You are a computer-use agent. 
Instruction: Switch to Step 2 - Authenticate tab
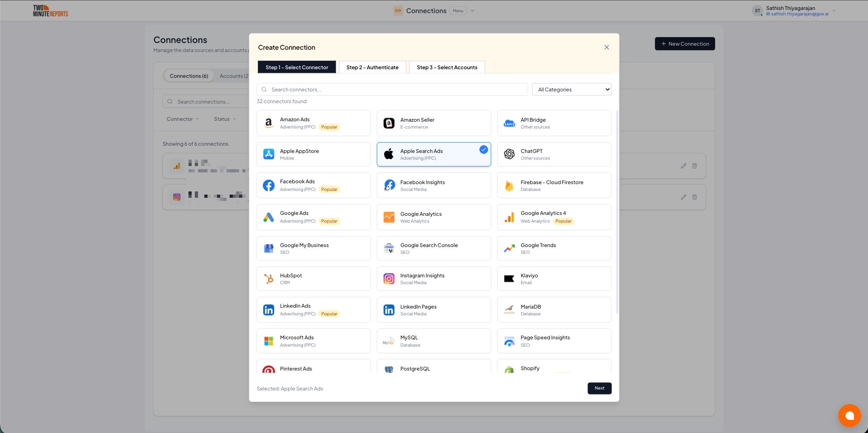tap(372, 67)
